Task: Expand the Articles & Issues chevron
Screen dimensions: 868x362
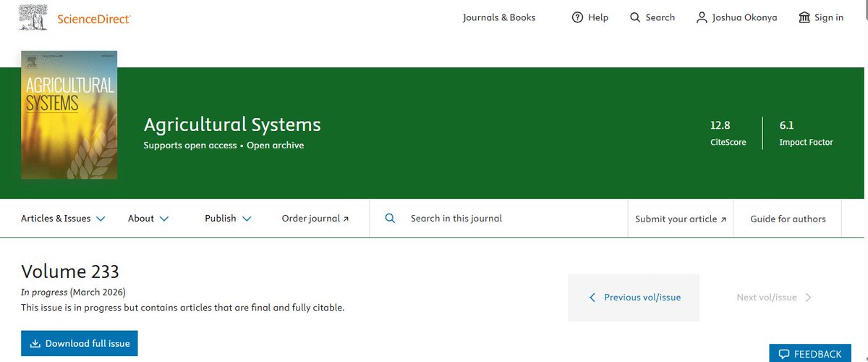Action: [101, 219]
